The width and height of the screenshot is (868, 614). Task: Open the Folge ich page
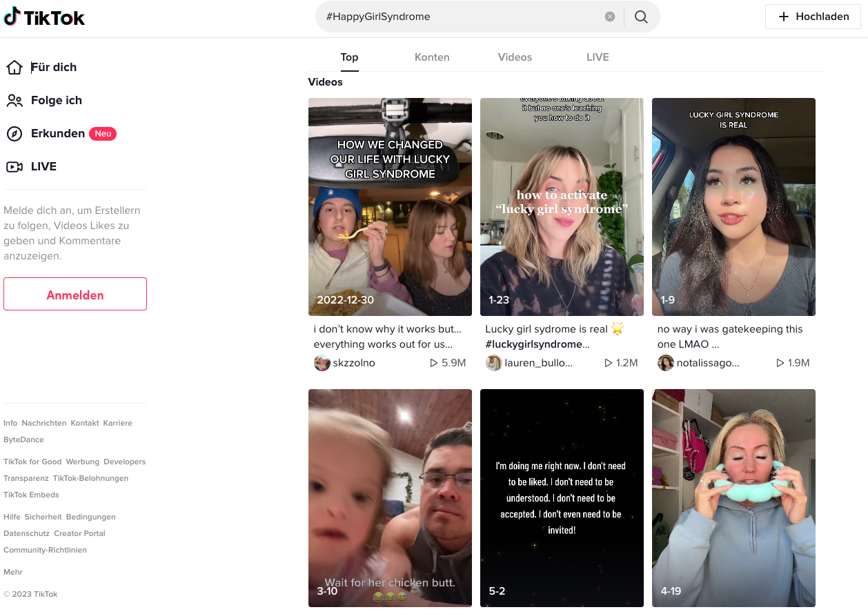click(x=44, y=100)
